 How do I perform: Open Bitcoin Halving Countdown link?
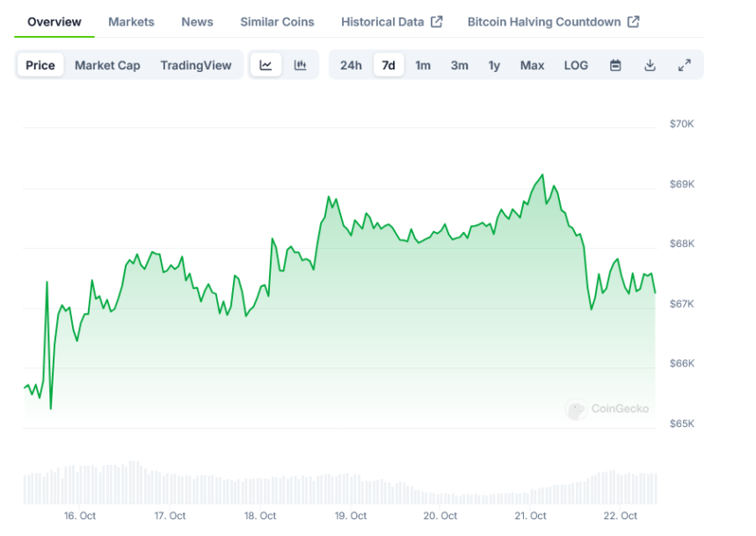(553, 22)
